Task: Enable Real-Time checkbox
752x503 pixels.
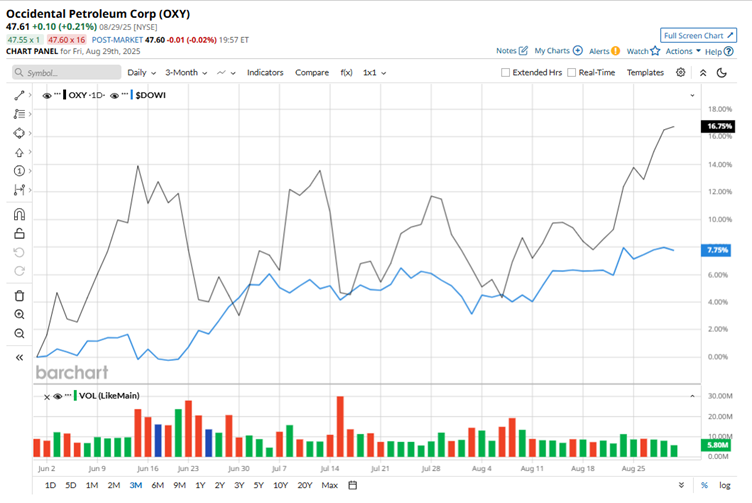Action: click(x=571, y=72)
